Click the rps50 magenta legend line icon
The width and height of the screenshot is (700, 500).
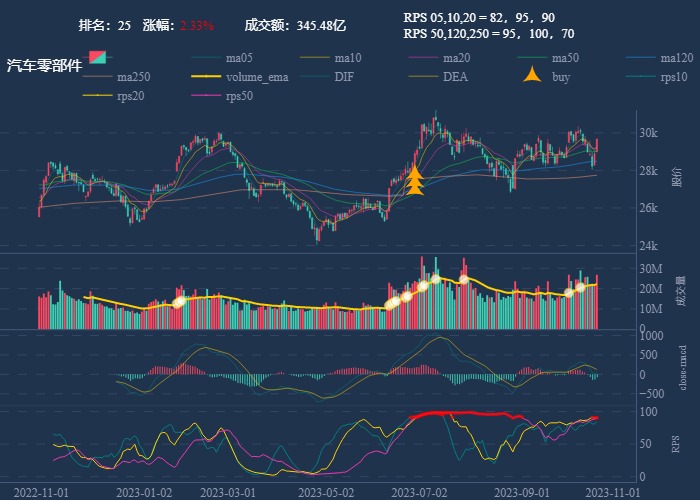[205, 96]
